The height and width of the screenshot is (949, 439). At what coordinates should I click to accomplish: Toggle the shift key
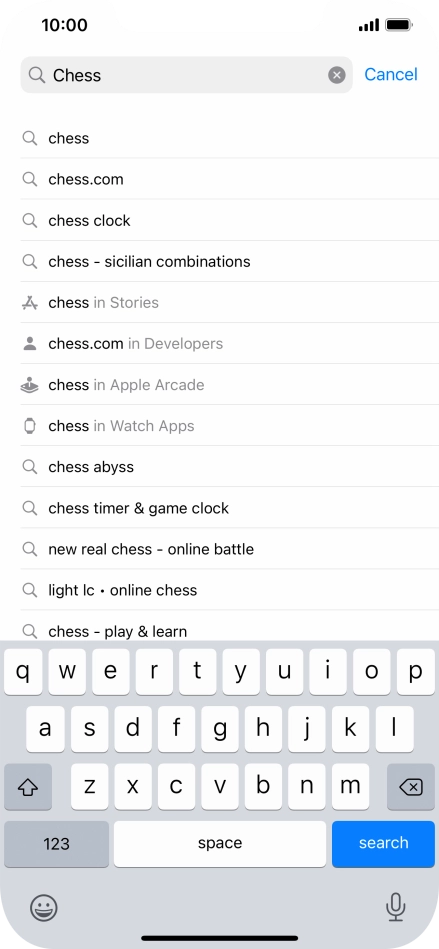point(28,787)
